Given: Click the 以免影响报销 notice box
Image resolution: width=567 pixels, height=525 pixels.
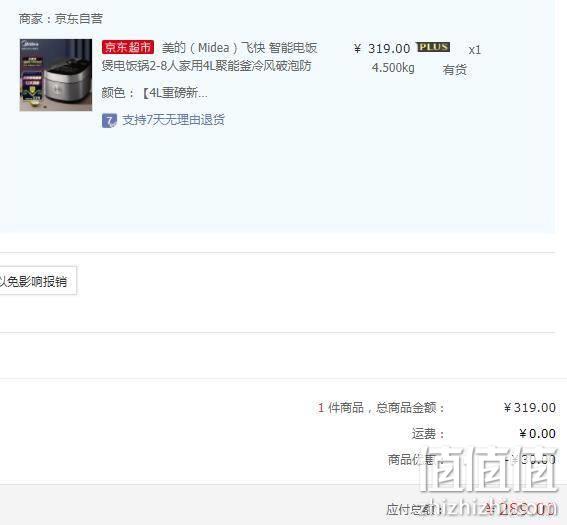Looking at the screenshot, I should [x=38, y=281].
